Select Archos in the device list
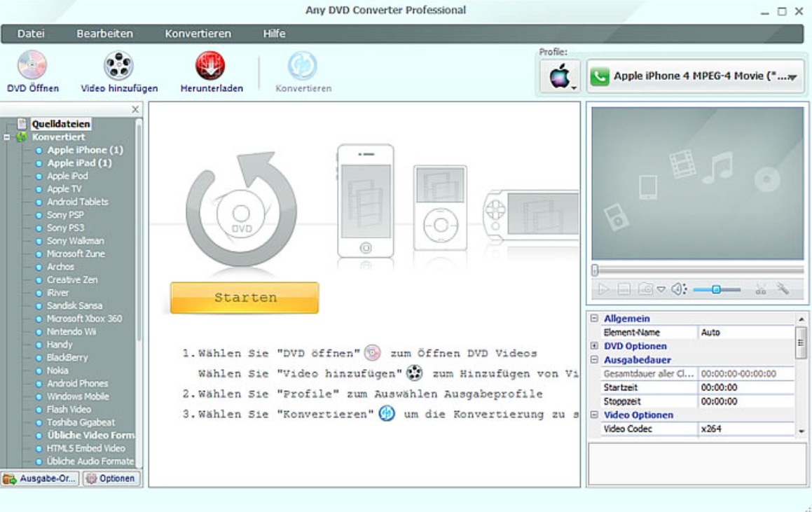Viewport: 812px width, 512px height. (60, 267)
